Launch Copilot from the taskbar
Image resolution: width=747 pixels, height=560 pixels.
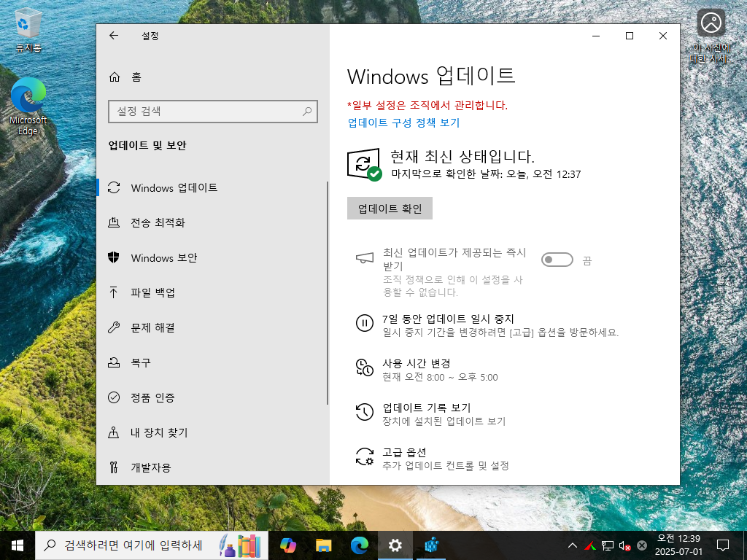[287, 545]
